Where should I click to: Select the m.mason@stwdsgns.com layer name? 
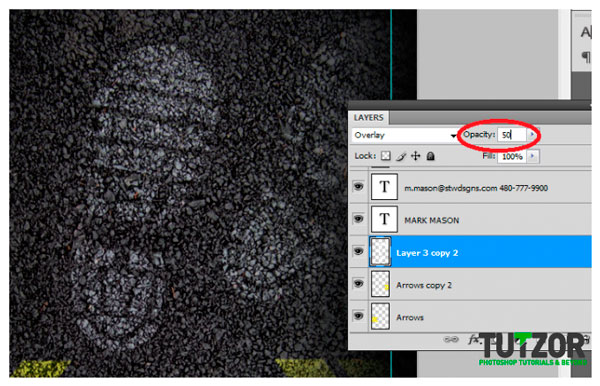[x=476, y=188]
